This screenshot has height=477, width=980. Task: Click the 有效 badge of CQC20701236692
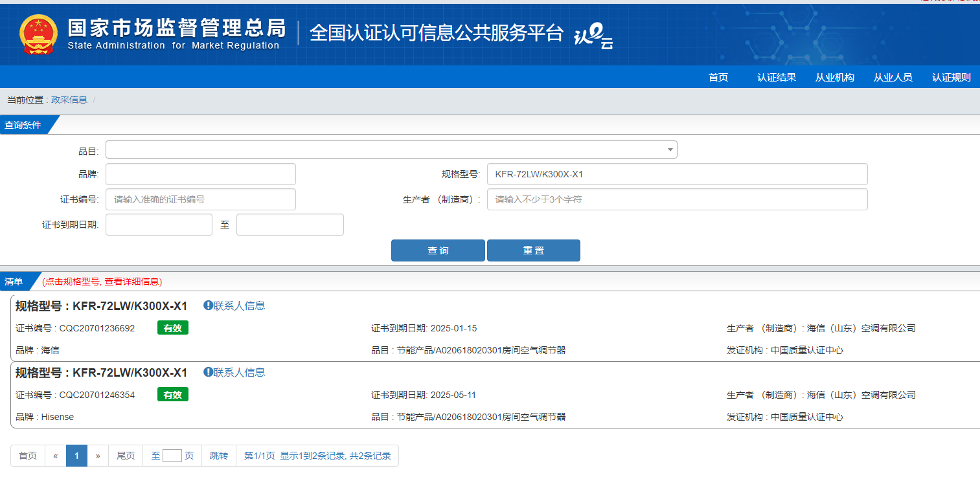(x=173, y=328)
